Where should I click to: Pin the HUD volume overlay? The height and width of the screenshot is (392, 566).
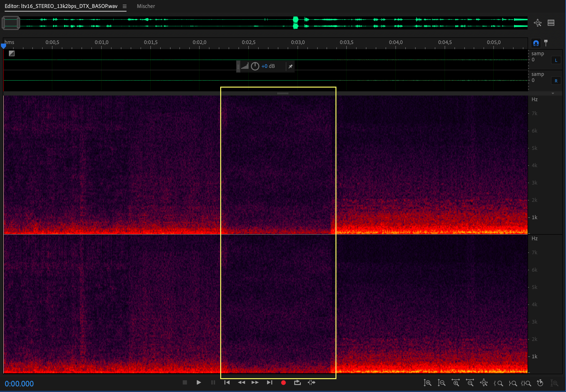(x=290, y=66)
